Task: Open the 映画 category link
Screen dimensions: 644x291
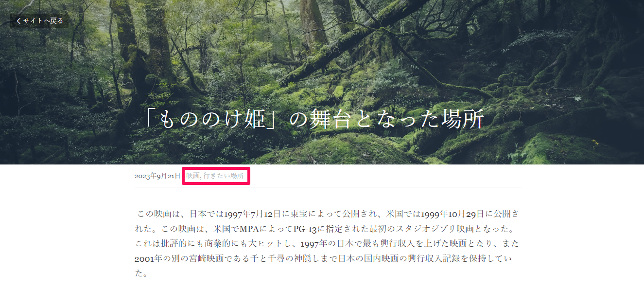Action: (192, 176)
